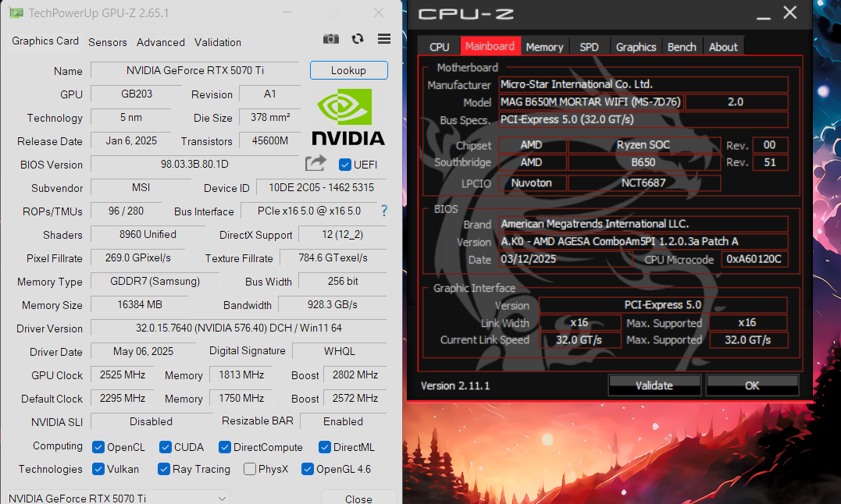The height and width of the screenshot is (504, 841).
Task: Switch to GPU-Z Graphics Card tab
Action: pyautogui.click(x=45, y=41)
